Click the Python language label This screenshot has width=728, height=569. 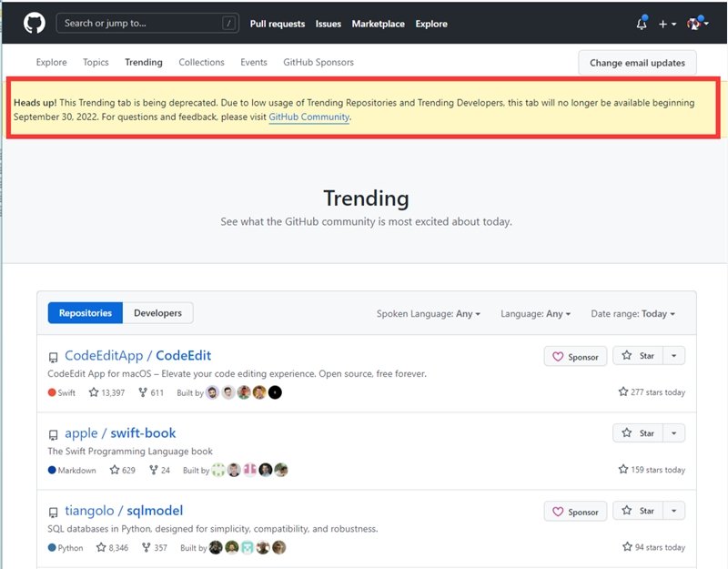click(66, 548)
